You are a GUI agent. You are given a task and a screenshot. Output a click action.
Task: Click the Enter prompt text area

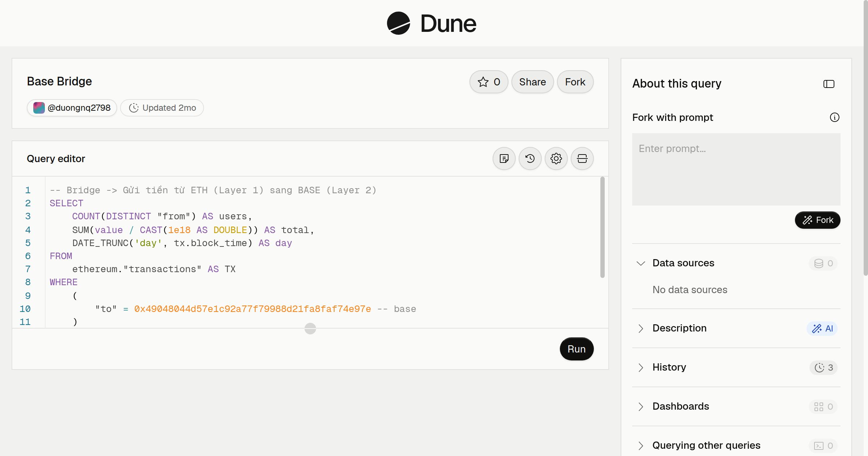click(736, 169)
